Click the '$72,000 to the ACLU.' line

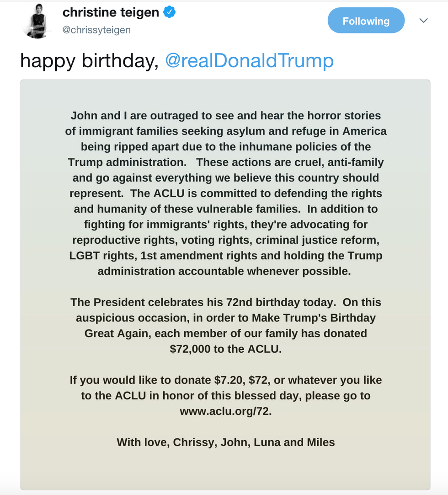coord(225,349)
